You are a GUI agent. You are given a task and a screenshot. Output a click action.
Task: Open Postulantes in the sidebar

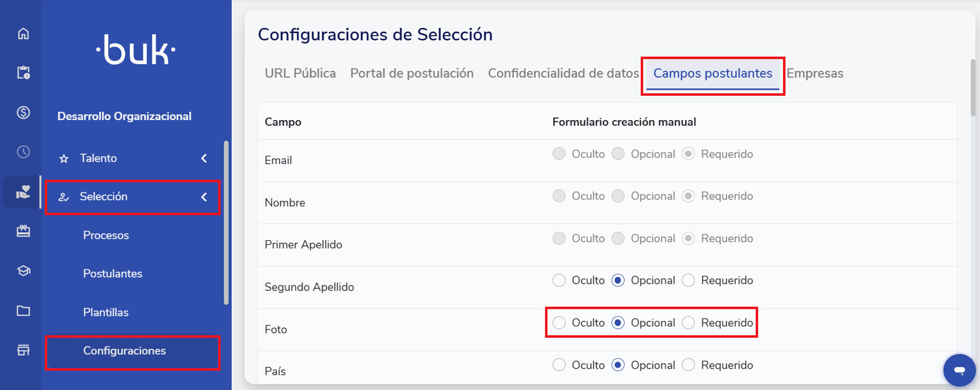112,274
